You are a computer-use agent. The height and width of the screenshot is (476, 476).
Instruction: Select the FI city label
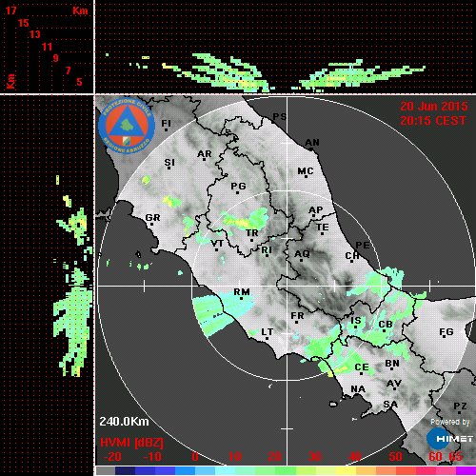coord(166,123)
